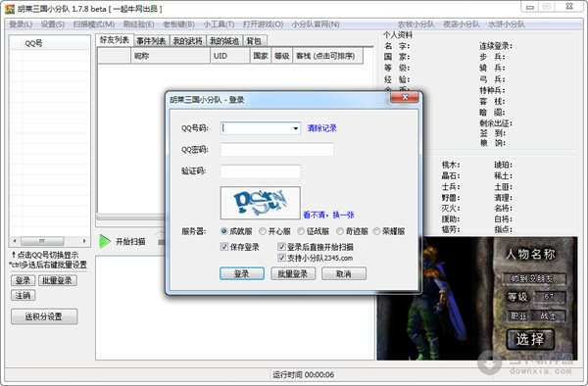Image resolution: width=588 pixels, height=386 pixels.
Task: Open the 老板键(B) menu
Action: tap(179, 24)
